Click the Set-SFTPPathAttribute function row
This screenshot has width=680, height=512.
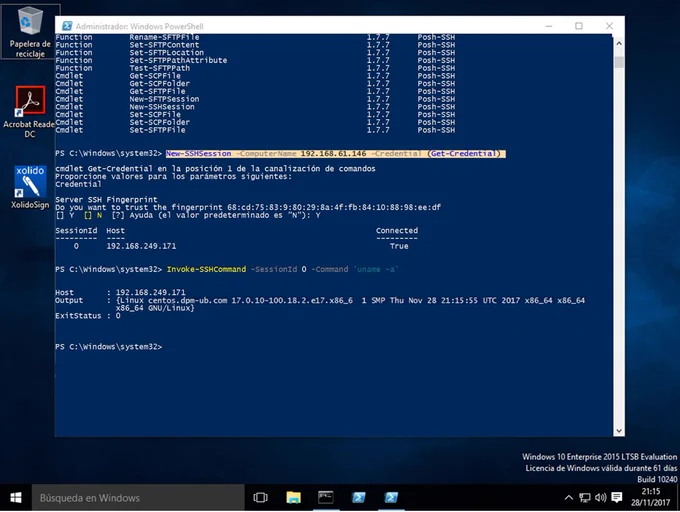(255, 60)
